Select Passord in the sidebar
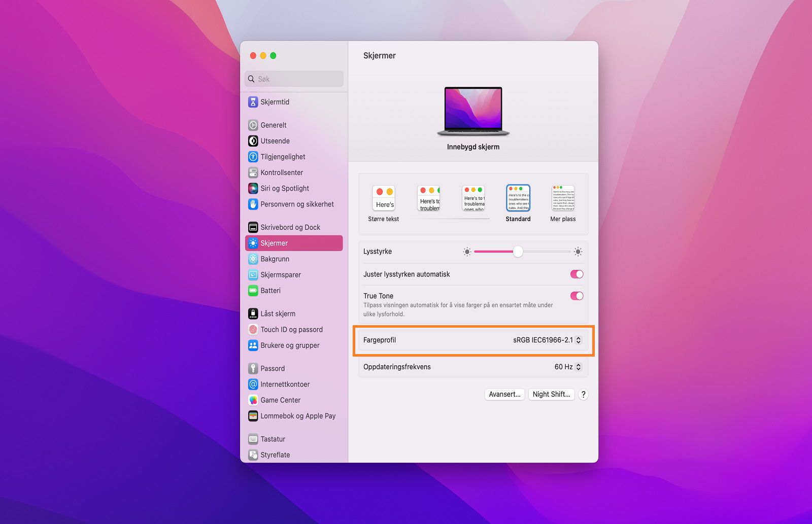Screen dimensions: 812x524 pos(294,368)
